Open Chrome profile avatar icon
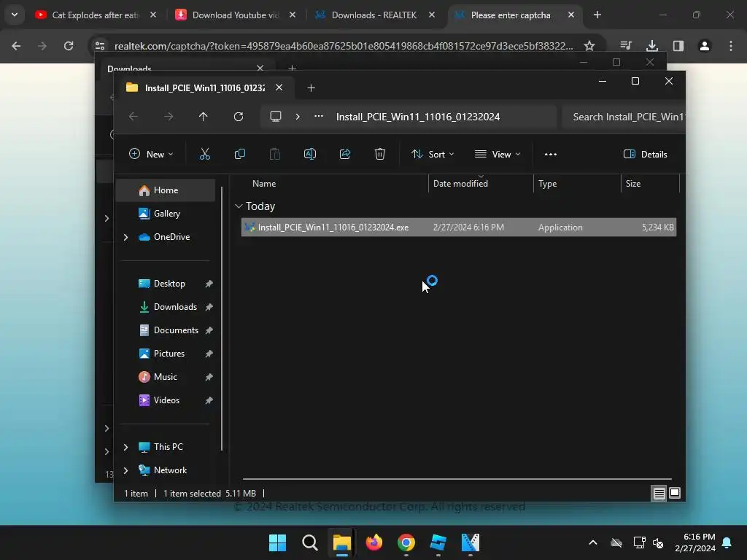The width and height of the screenshot is (747, 560). point(705,46)
